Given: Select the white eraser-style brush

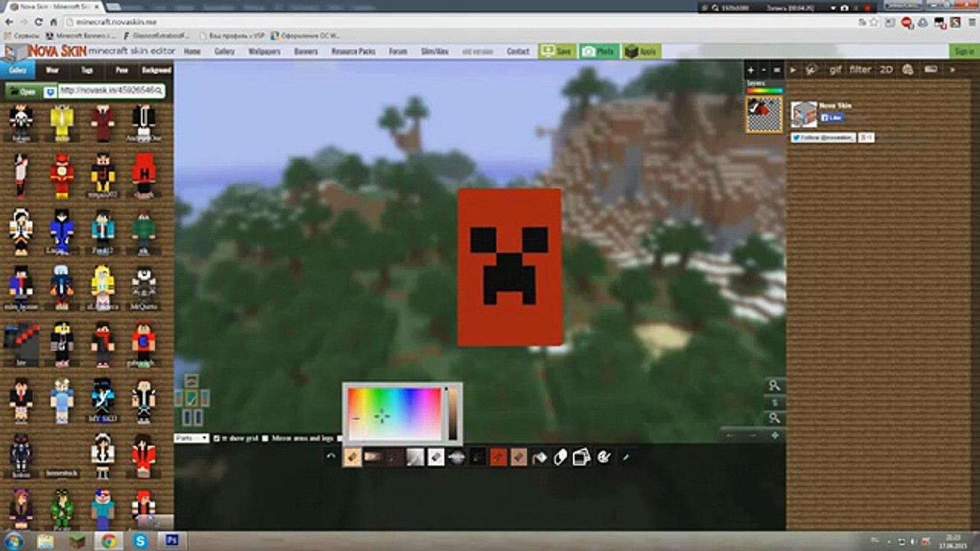Looking at the screenshot, I should pyautogui.click(x=435, y=457).
